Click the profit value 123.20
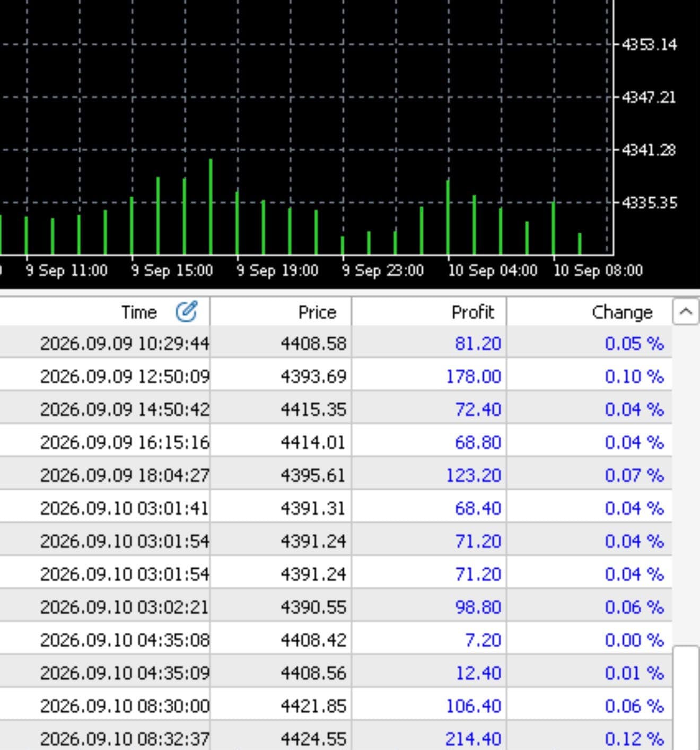 click(x=474, y=475)
